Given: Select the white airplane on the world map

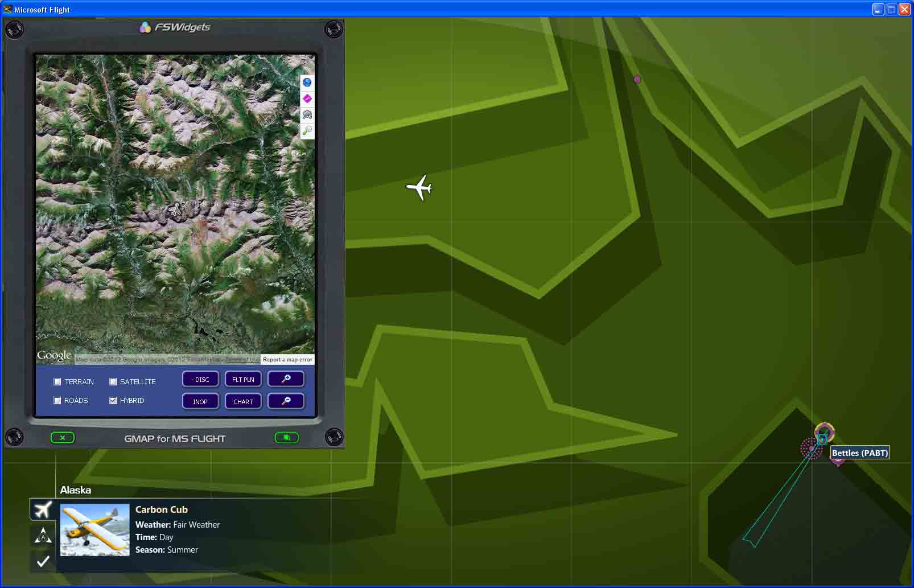Looking at the screenshot, I should coord(419,188).
